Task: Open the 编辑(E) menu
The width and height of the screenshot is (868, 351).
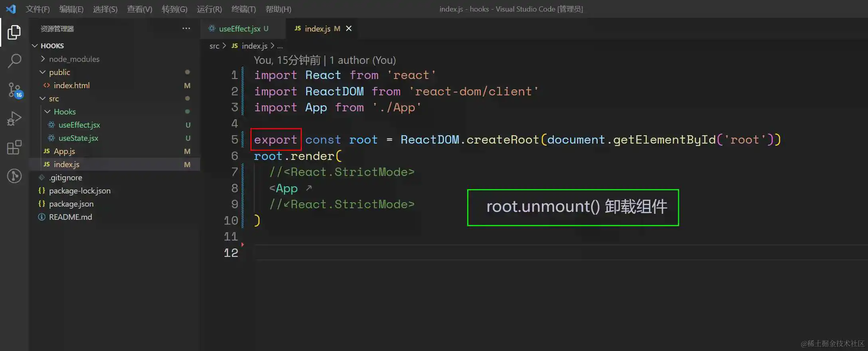Action: coord(71,9)
